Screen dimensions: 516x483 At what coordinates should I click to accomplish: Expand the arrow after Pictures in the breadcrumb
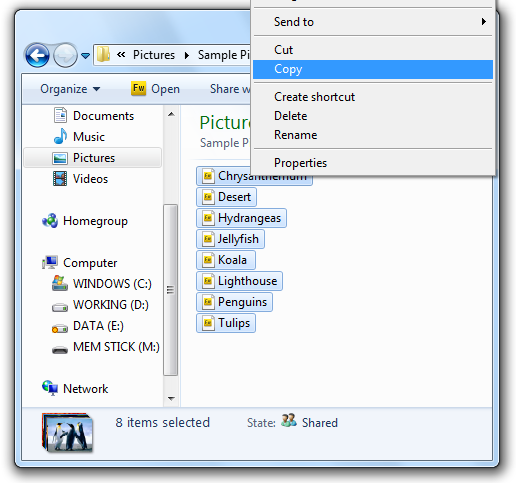pos(187,55)
